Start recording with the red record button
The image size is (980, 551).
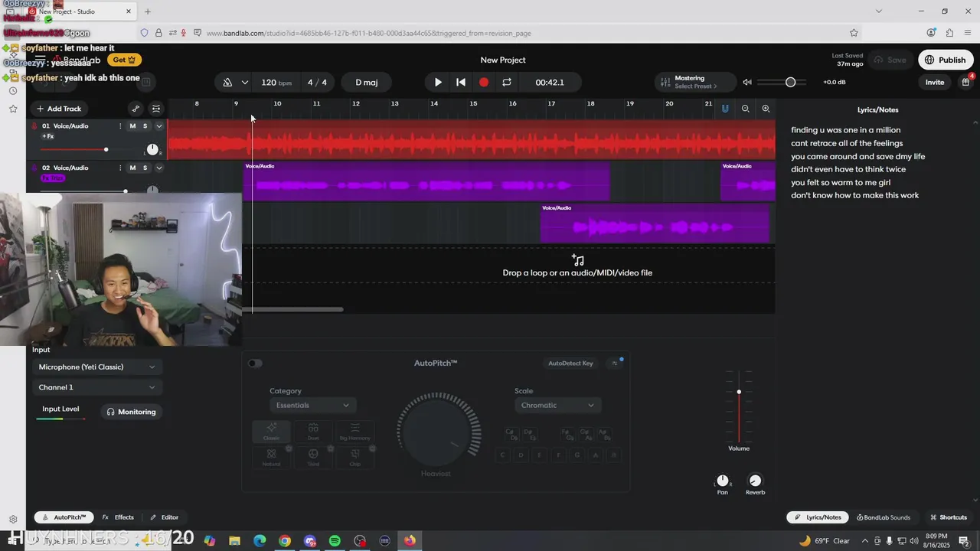(484, 82)
